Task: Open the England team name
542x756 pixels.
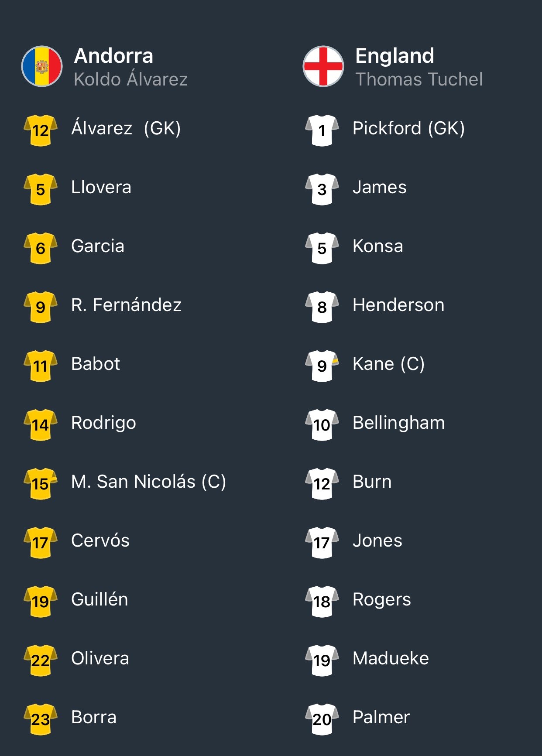Action: click(395, 55)
